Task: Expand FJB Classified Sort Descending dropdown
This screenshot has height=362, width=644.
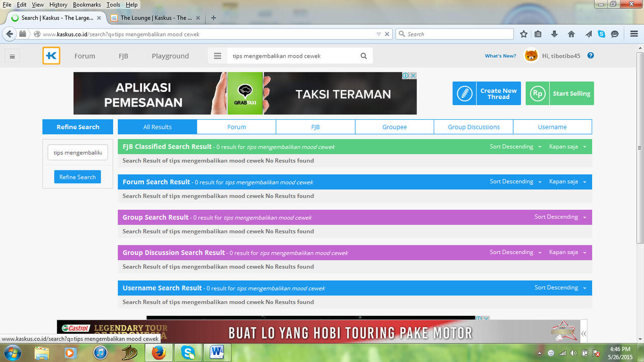Action: pyautogui.click(x=516, y=147)
